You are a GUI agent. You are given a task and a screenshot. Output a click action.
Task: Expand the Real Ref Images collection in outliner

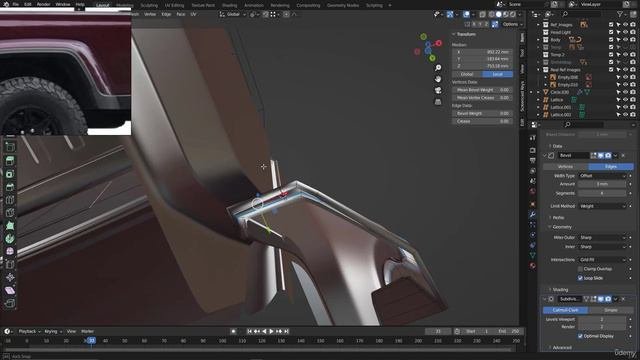click(538, 70)
